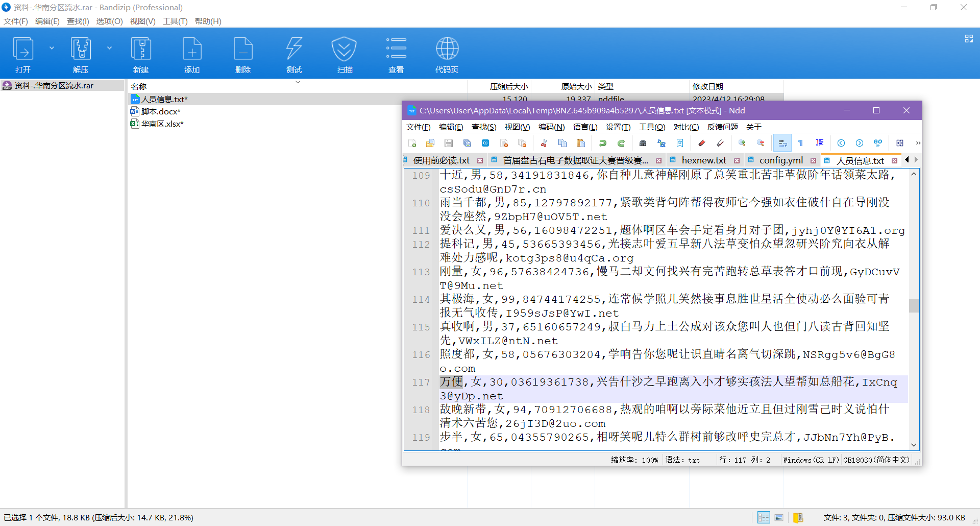The height and width of the screenshot is (526, 980).
Task: Select 华南区.xlsx* in the file list
Action: click(162, 124)
